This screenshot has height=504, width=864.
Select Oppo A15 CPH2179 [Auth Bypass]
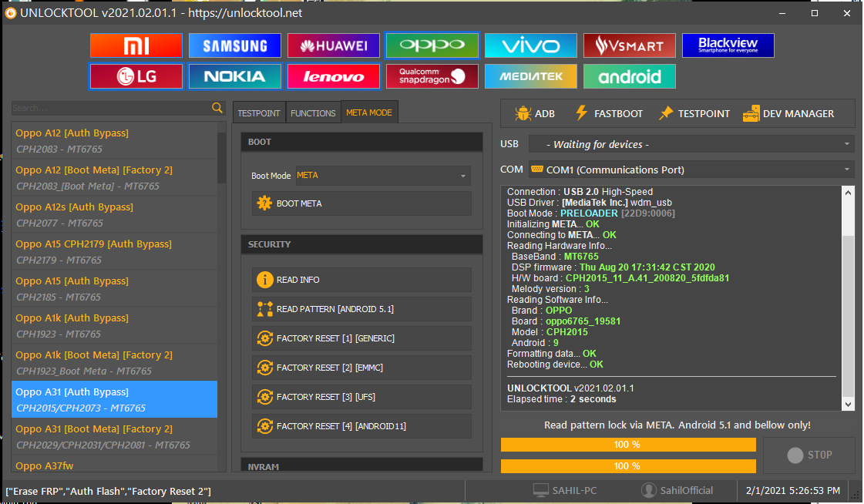tap(114, 251)
